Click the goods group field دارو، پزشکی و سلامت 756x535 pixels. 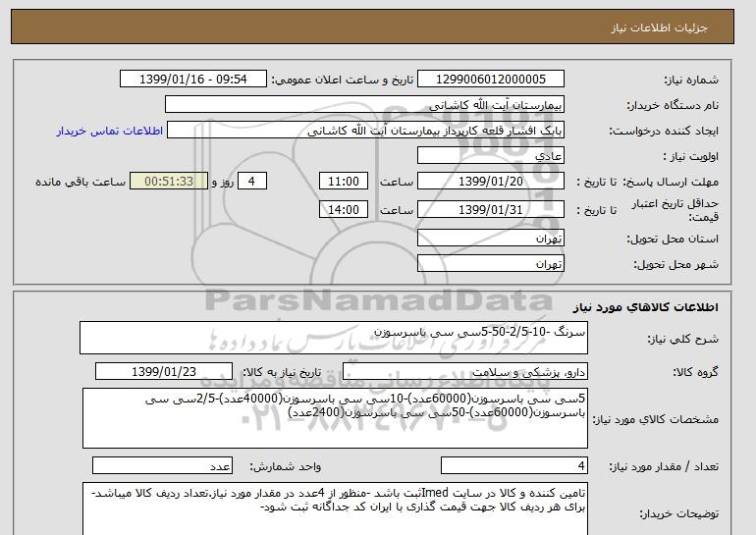coord(465,372)
